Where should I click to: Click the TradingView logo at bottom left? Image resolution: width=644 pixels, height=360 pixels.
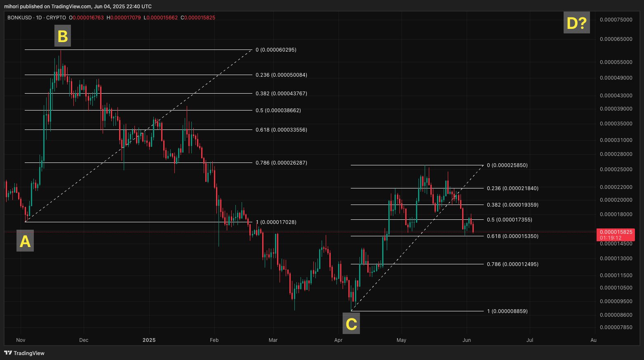tap(24, 353)
